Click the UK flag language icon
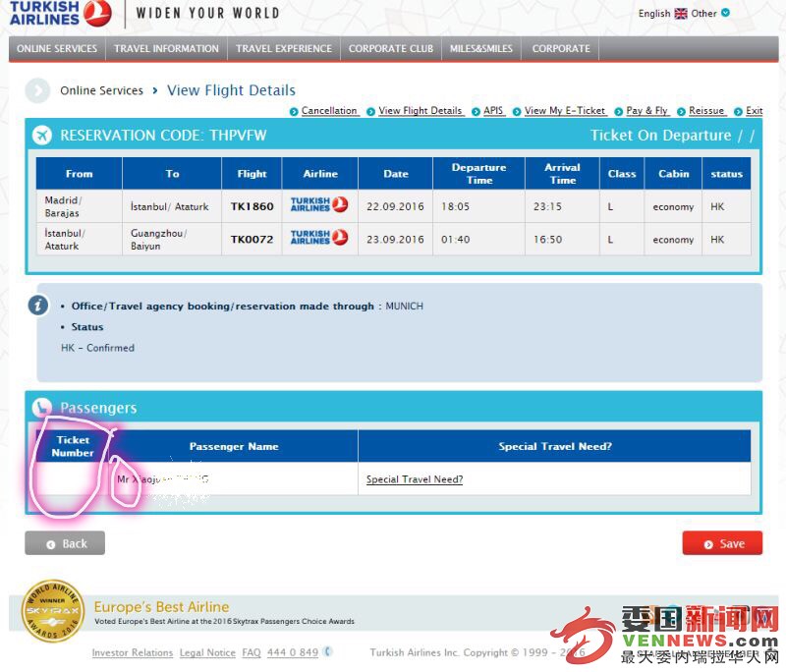This screenshot has height=672, width=786. point(681,14)
